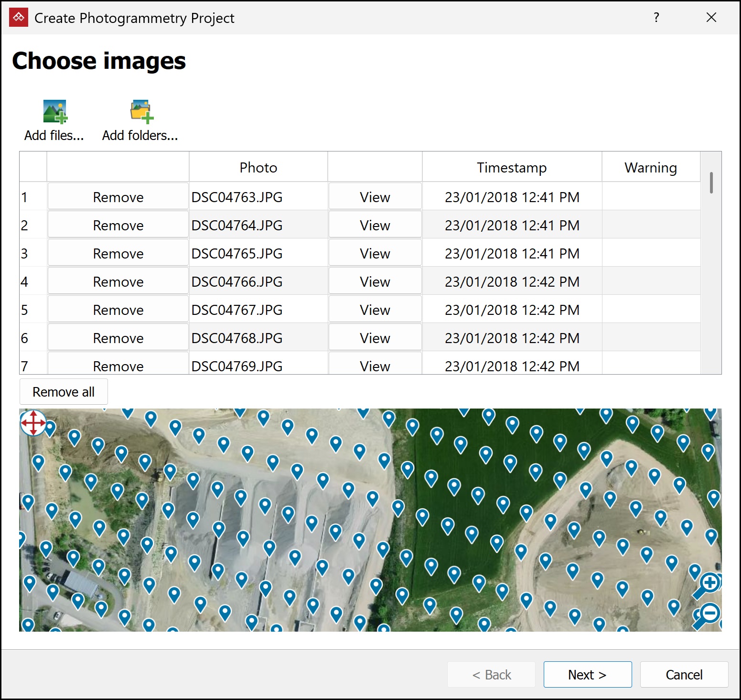Click the Photo column header

258,167
